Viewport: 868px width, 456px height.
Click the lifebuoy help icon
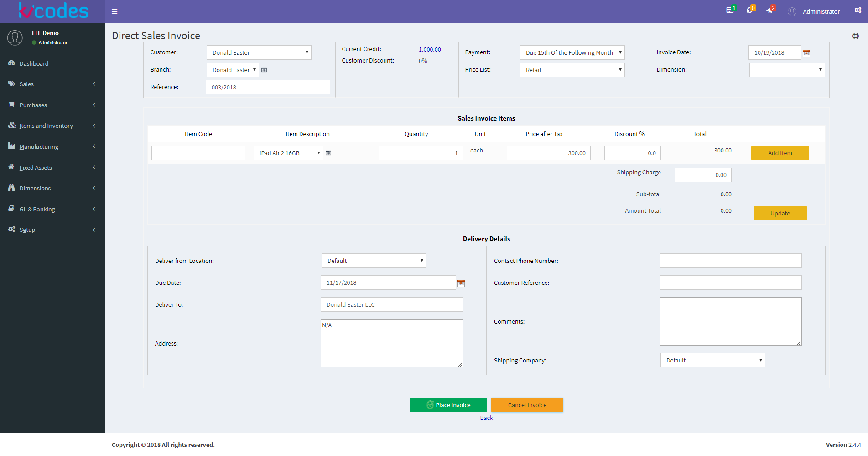click(x=855, y=36)
